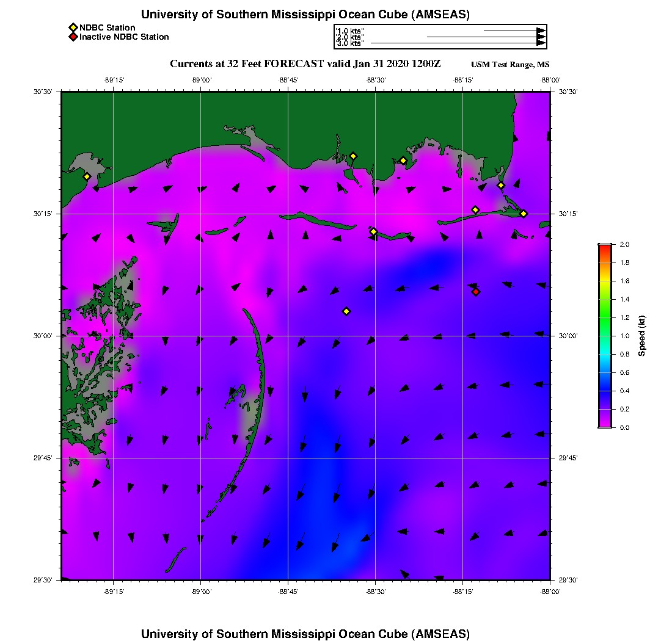Click the bottom "Ocean Cube (AMSEAS)" footer title
The height and width of the screenshot is (641, 672).
click(x=305, y=634)
